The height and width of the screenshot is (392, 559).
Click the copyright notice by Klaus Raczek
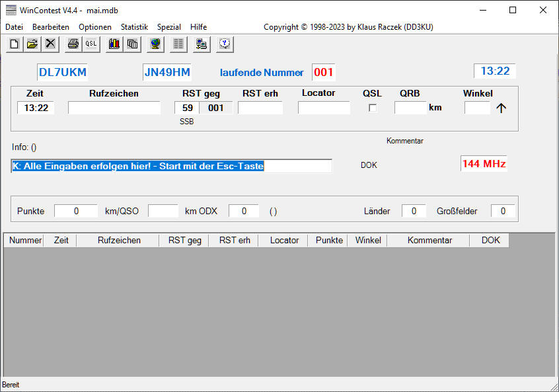pos(348,27)
